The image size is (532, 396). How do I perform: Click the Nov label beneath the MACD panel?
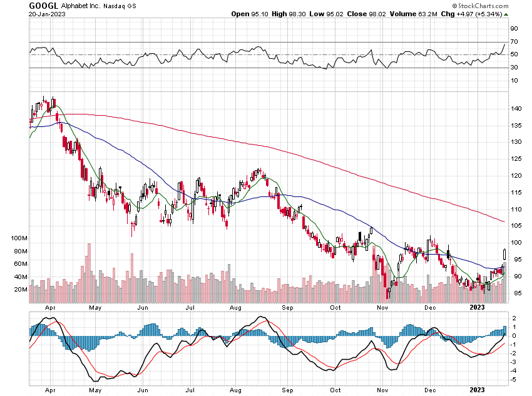click(382, 390)
